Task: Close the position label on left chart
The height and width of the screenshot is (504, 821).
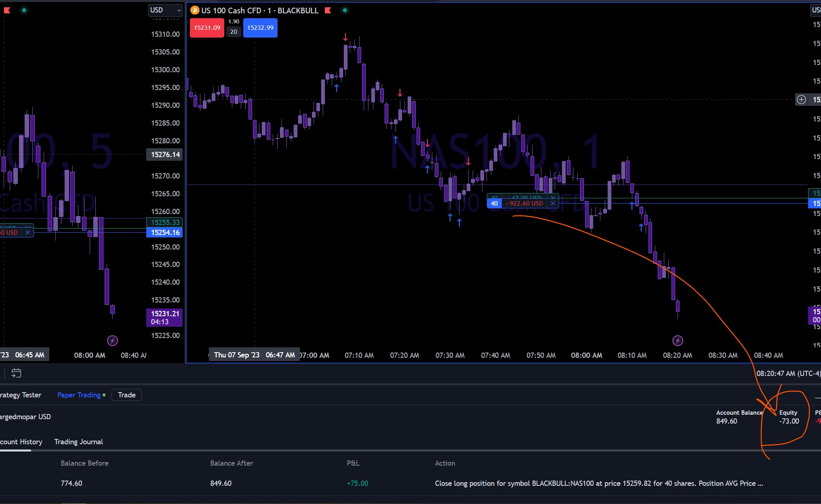Action: [x=27, y=233]
